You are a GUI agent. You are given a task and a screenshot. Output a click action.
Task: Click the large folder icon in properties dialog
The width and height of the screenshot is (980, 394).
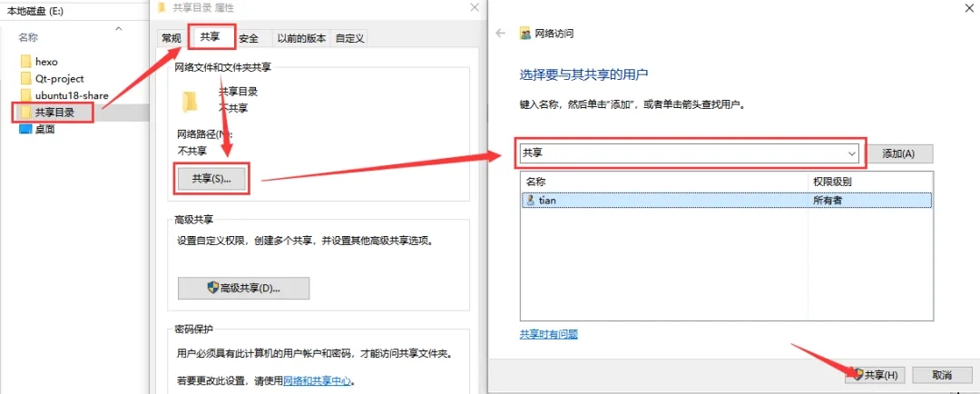click(x=190, y=101)
